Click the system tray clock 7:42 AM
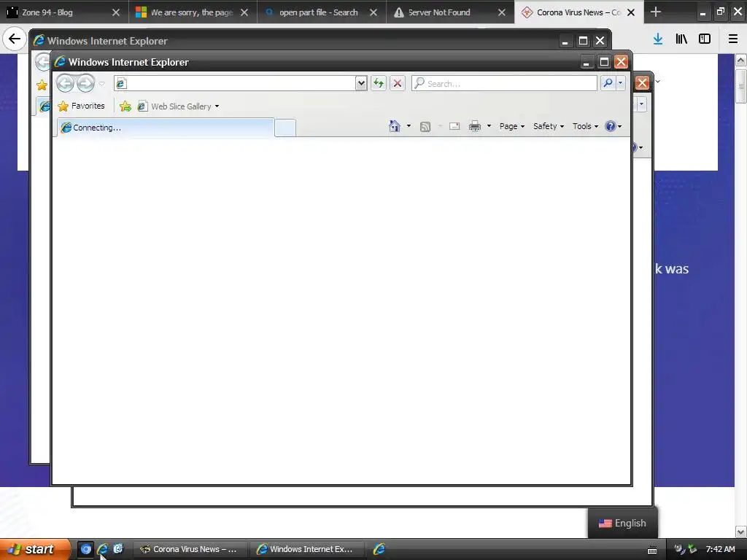The image size is (747, 560). click(x=720, y=549)
